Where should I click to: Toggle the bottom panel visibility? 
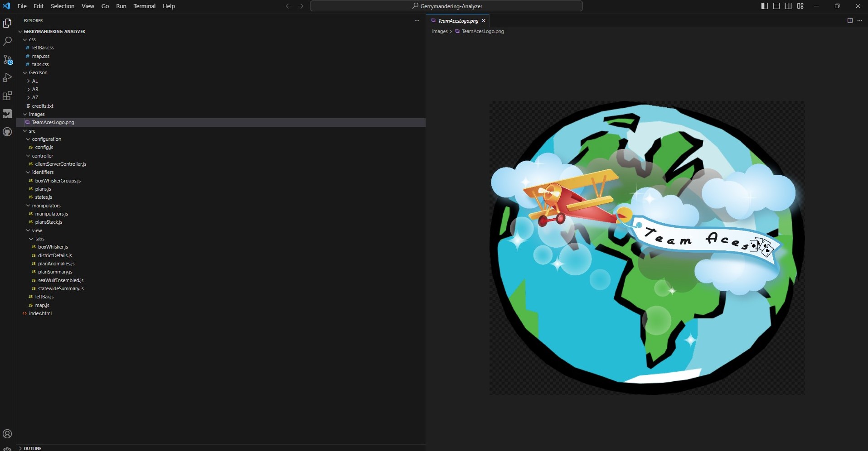tap(776, 6)
